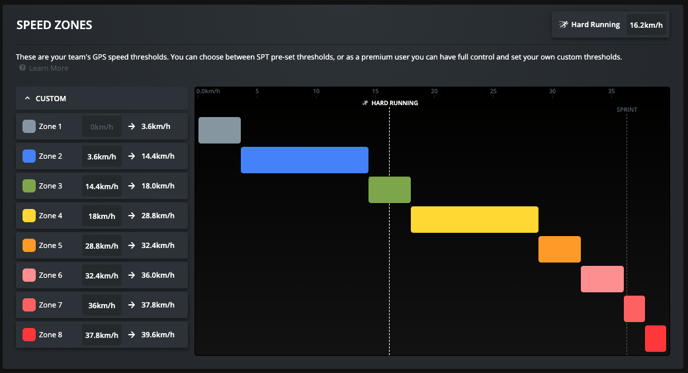This screenshot has width=688, height=373.
Task: Click the yellow Zone 4 bar in chart
Action: 474,219
